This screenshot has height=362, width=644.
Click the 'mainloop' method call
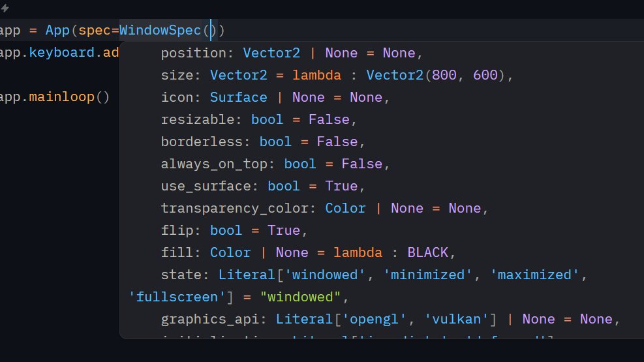[x=61, y=97]
